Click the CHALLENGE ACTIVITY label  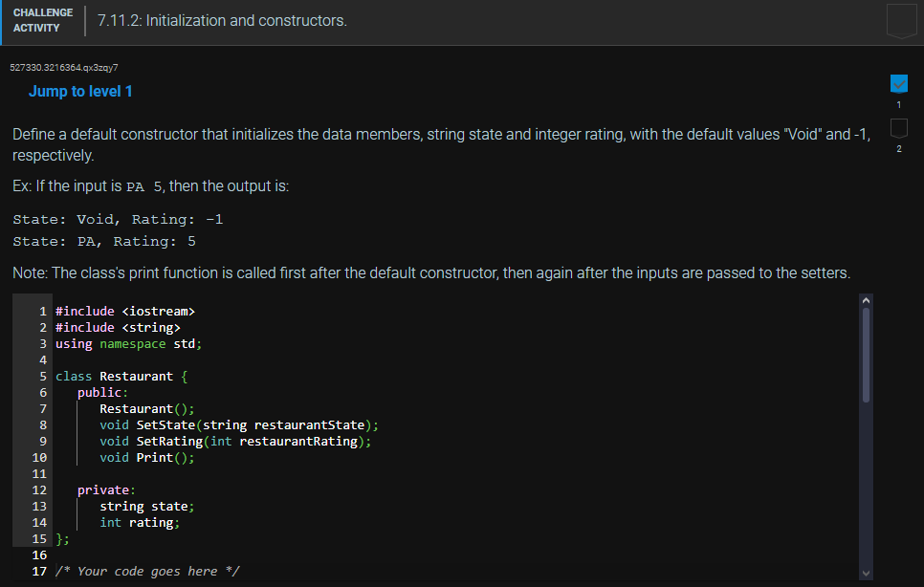(x=43, y=20)
